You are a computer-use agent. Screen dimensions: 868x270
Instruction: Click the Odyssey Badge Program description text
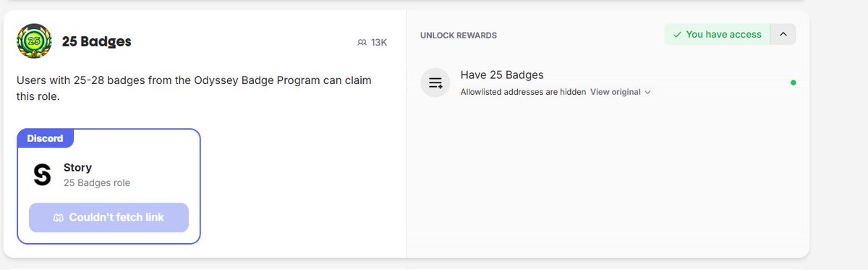(x=194, y=88)
